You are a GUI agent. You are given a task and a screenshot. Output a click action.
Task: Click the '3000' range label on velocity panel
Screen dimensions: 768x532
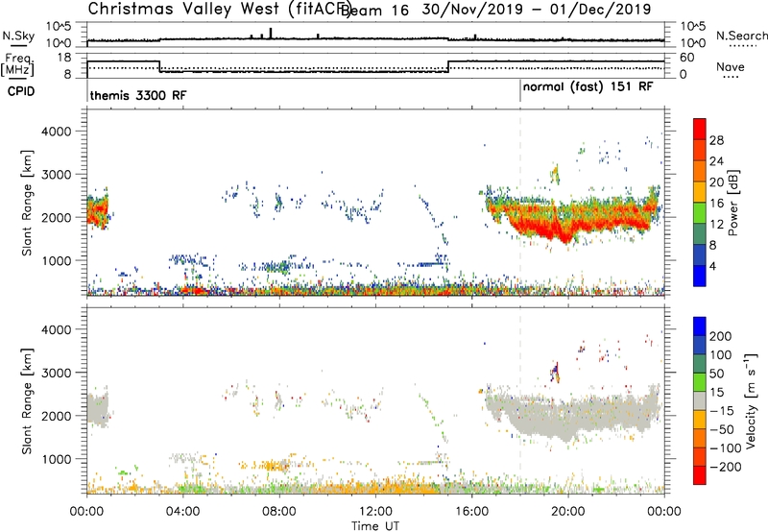pos(57,373)
